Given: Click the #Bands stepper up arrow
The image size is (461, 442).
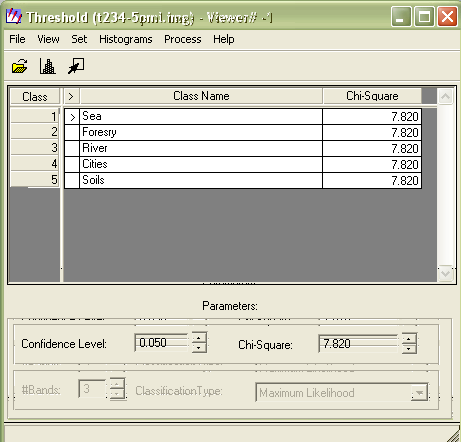Looking at the screenshot, I should click(117, 384).
